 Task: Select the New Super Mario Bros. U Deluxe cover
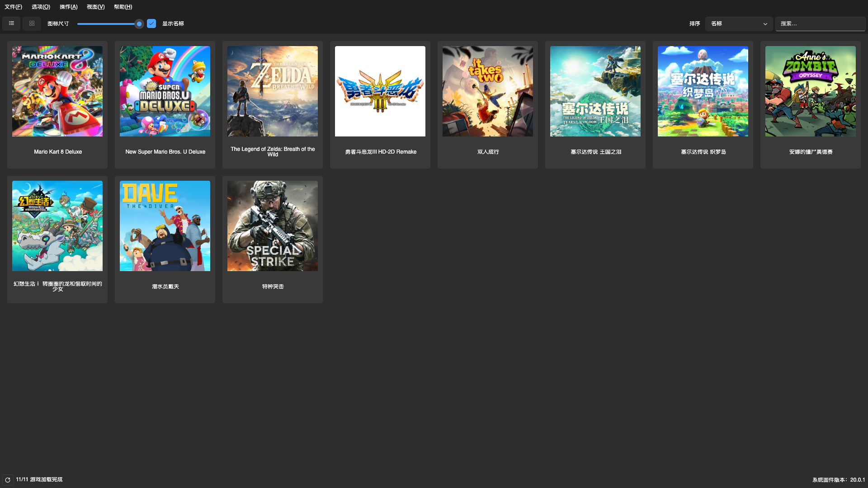click(x=165, y=91)
